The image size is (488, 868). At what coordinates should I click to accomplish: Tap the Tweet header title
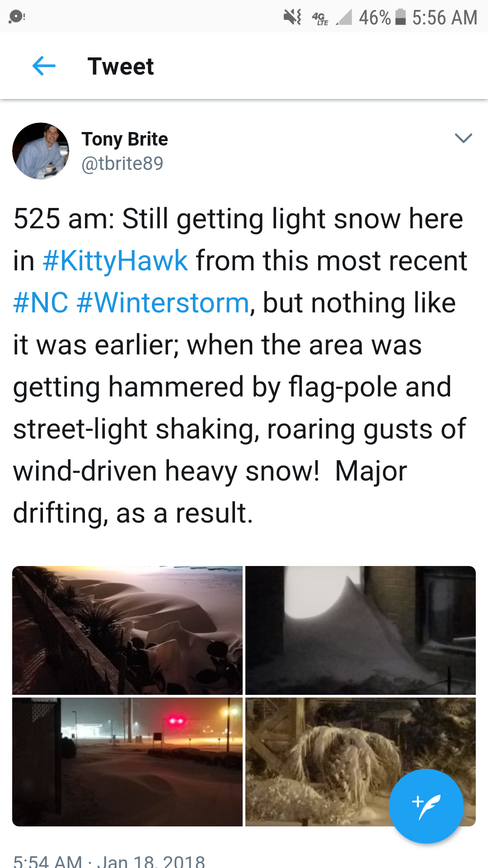pos(121,66)
